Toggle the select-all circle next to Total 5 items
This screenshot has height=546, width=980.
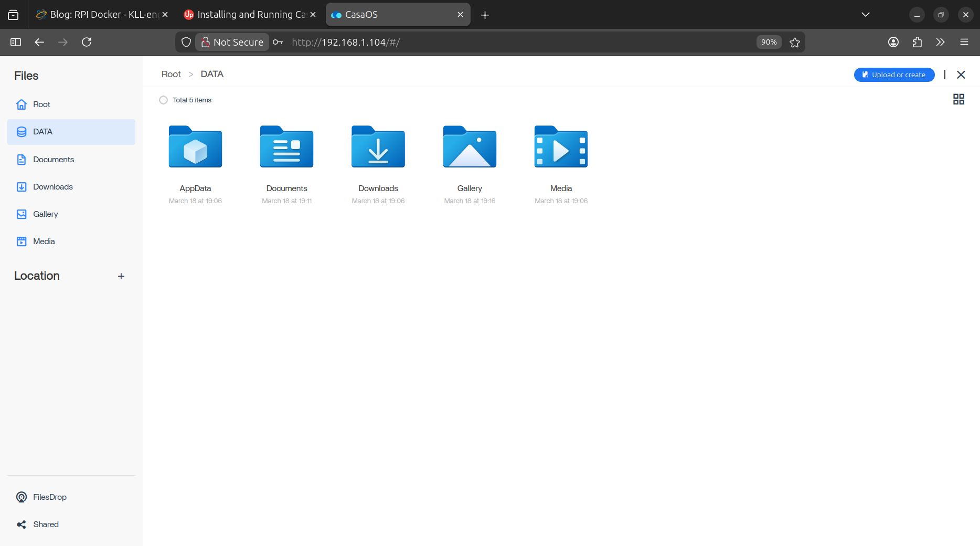(163, 100)
